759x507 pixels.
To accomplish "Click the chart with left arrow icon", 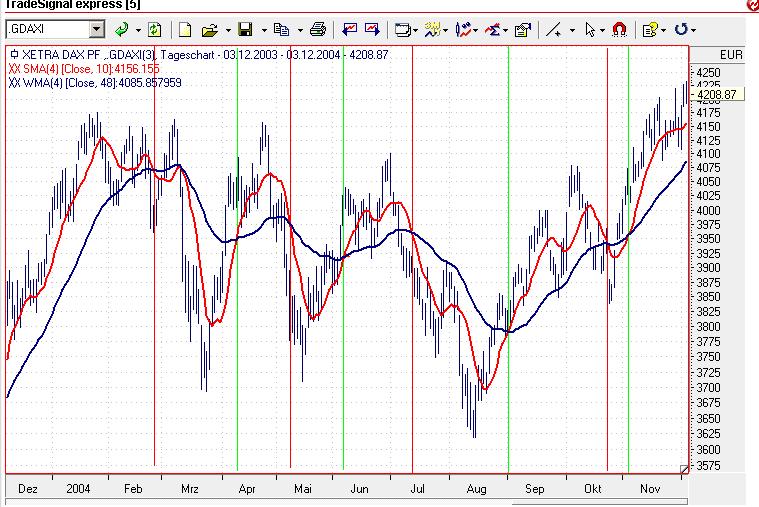I will pos(349,29).
